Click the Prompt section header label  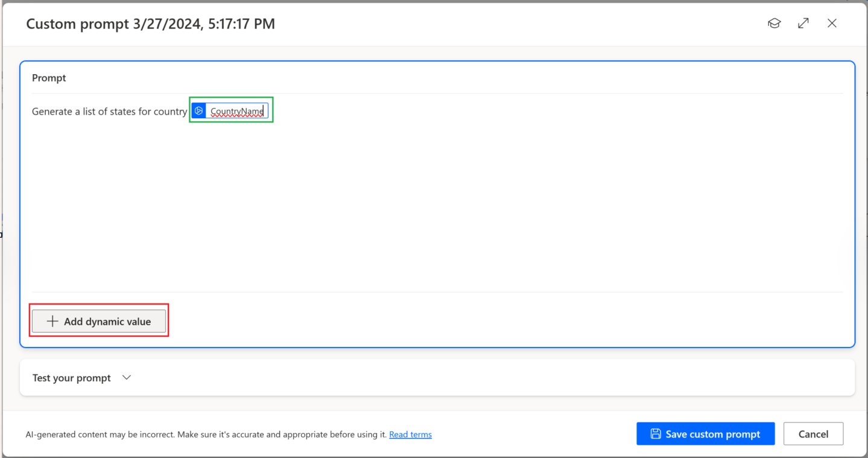(49, 77)
